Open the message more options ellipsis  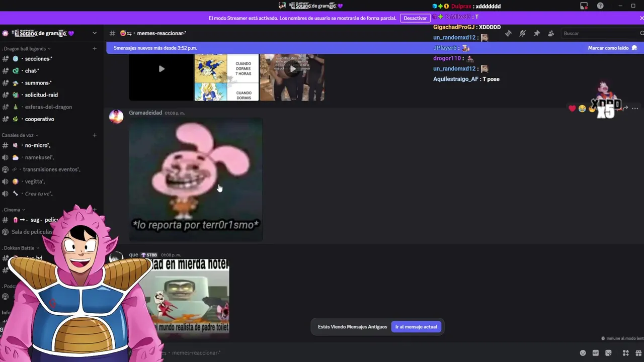click(635, 109)
